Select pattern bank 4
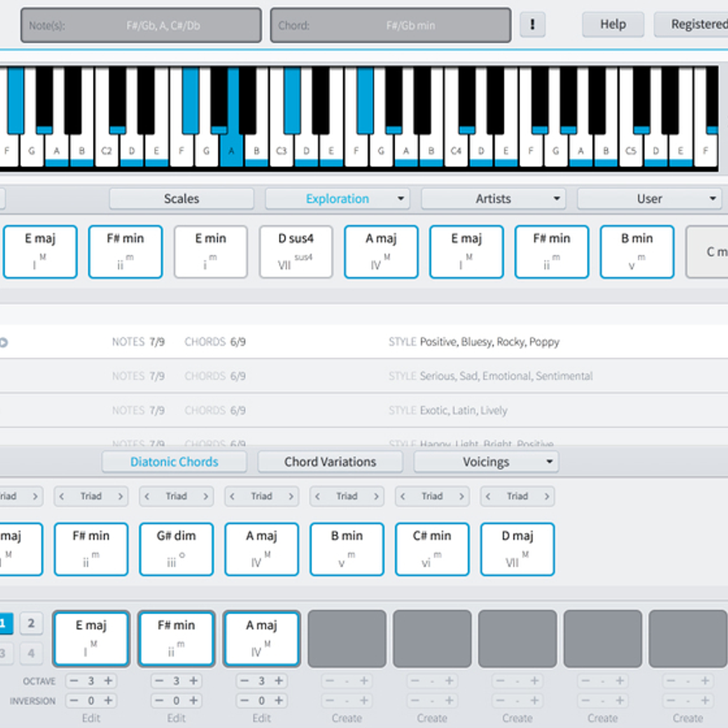The height and width of the screenshot is (728, 728). tap(31, 653)
